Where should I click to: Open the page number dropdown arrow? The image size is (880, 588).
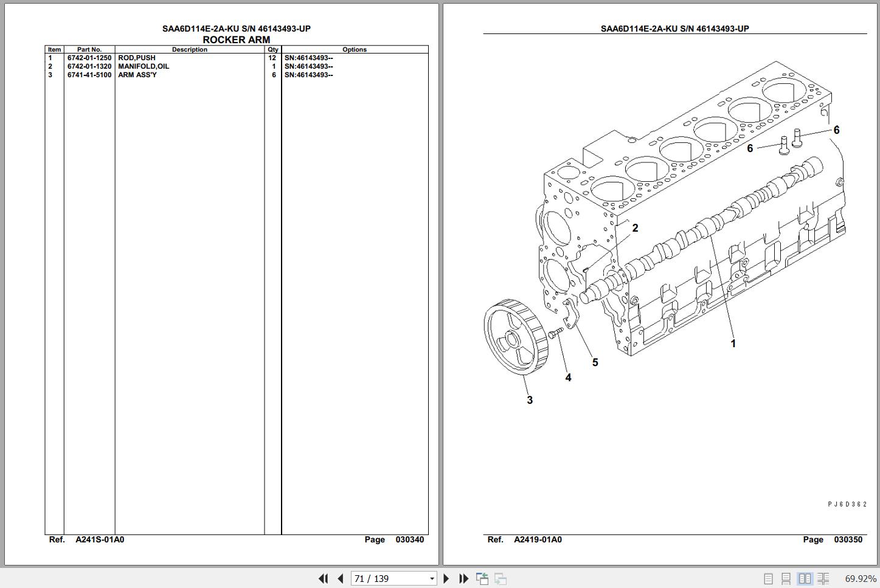432,579
